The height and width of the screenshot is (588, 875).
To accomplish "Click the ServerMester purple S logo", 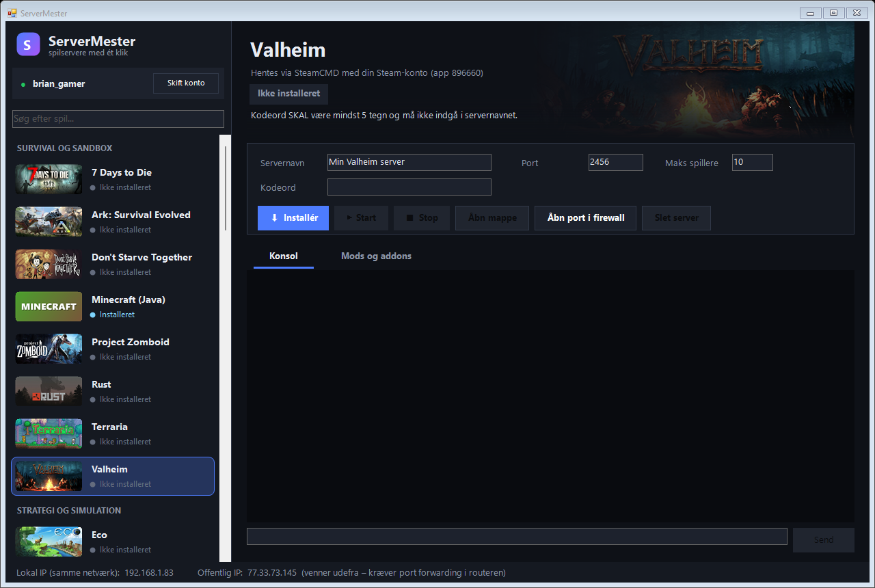I will 28,44.
